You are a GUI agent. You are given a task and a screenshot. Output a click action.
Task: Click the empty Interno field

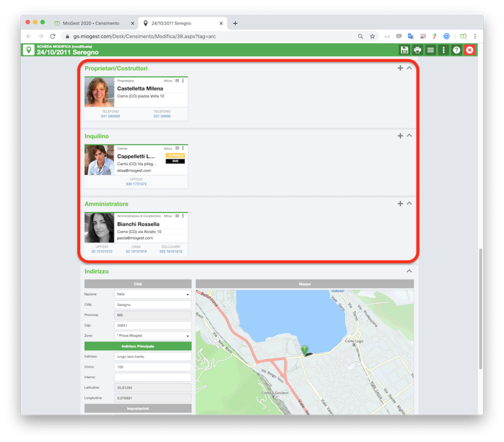(153, 377)
